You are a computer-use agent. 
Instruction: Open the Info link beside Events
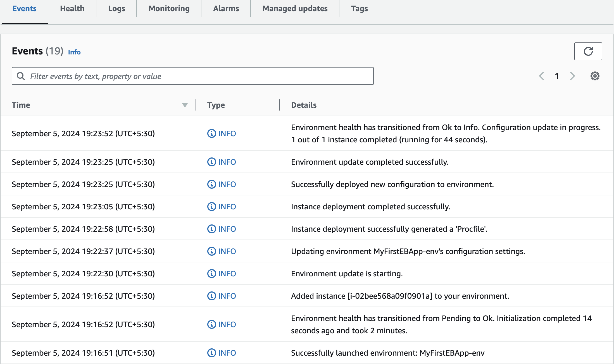pyautogui.click(x=74, y=52)
